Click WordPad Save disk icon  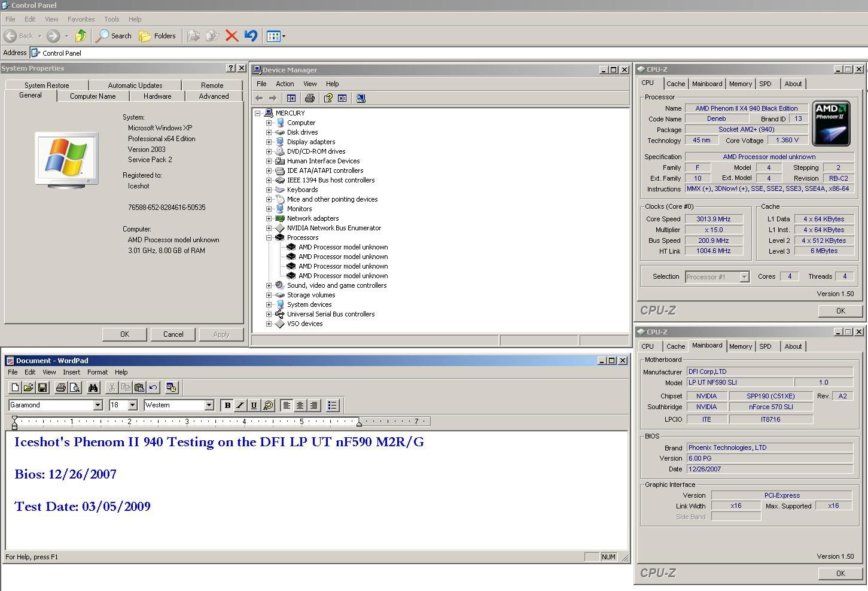point(42,388)
